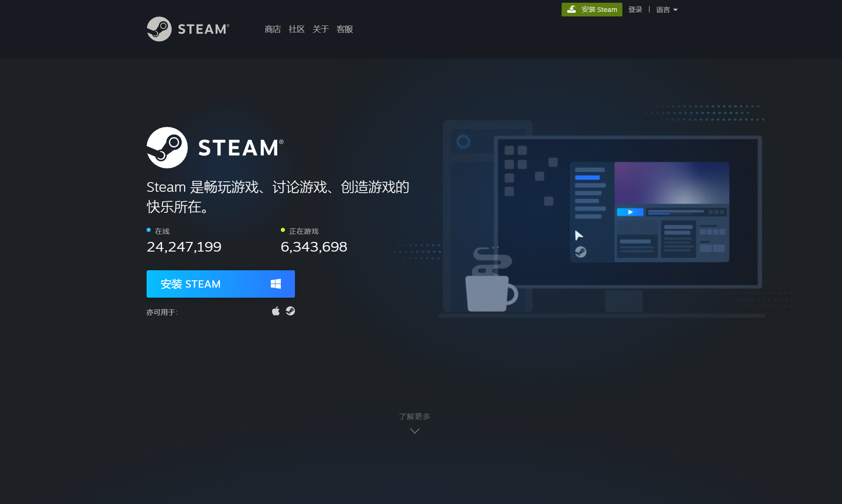Click the 在线 label

162,231
